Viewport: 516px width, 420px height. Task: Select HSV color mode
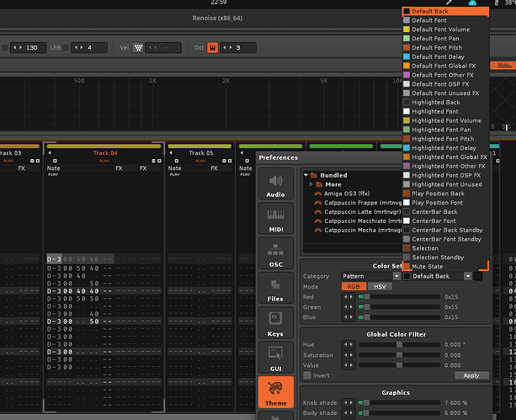pos(381,286)
